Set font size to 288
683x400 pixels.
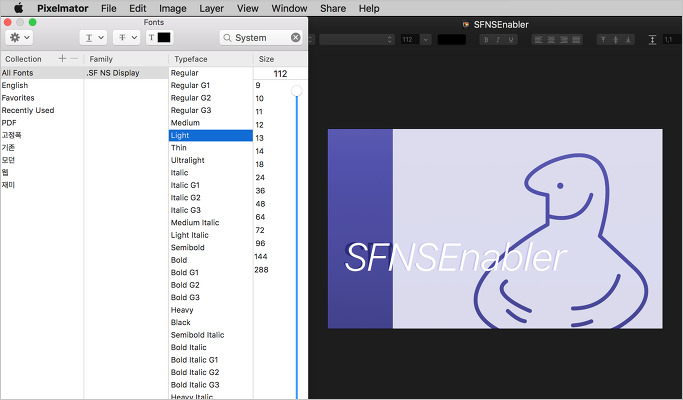[261, 270]
